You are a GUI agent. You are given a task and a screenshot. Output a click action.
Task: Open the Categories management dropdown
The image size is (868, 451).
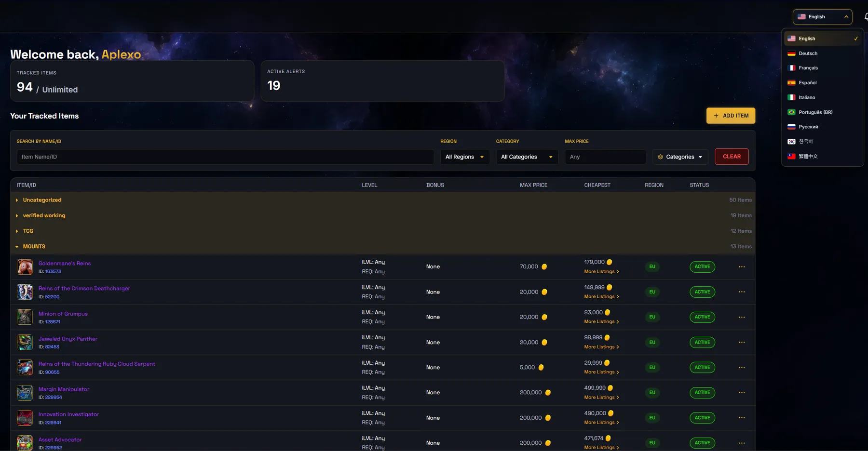pyautogui.click(x=680, y=157)
